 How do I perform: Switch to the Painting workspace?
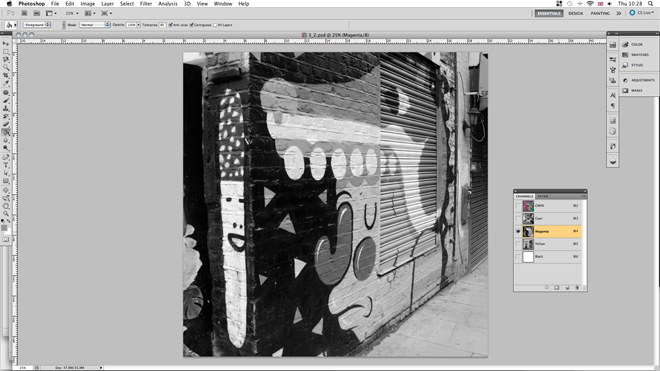coord(600,13)
